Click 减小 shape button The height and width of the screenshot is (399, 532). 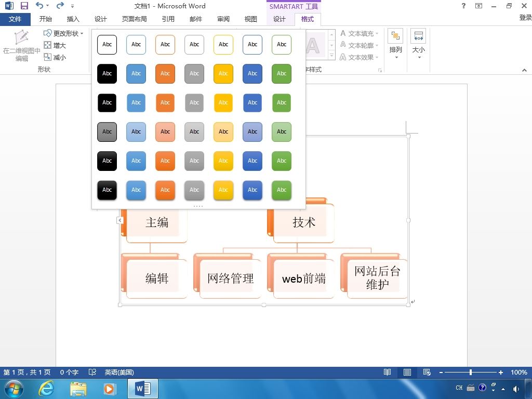55,57
